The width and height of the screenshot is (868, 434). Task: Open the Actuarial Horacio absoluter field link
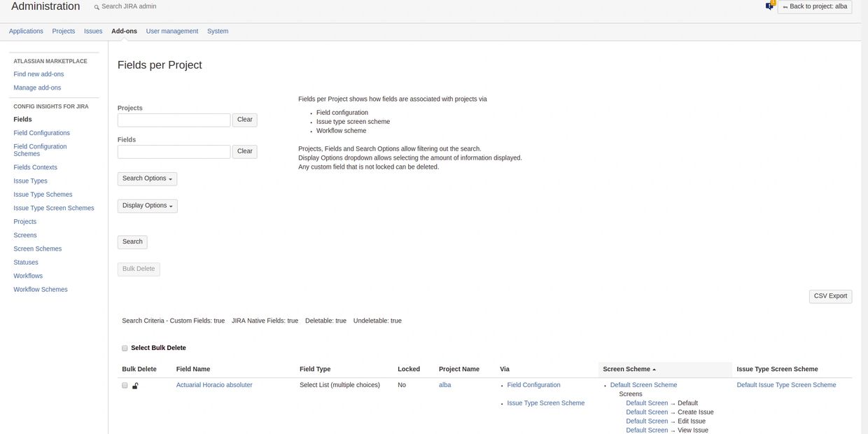214,385
